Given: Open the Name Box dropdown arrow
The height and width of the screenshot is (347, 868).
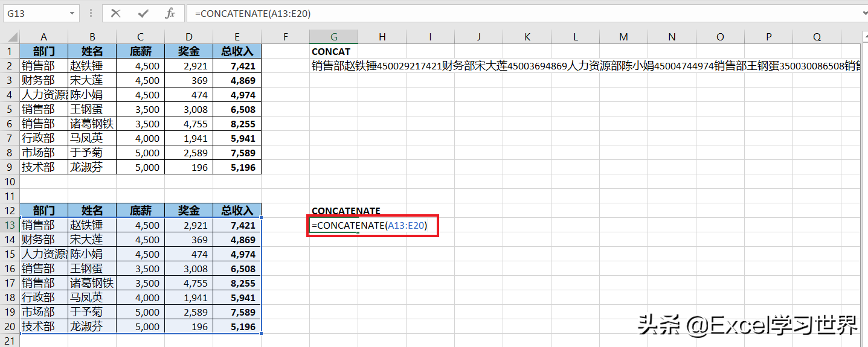Looking at the screenshot, I should click(x=72, y=13).
